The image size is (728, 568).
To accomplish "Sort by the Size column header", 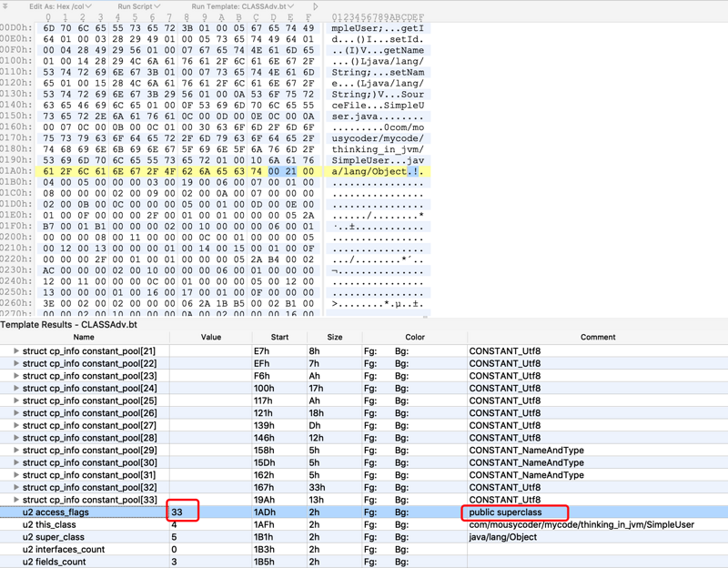I will tap(334, 337).
